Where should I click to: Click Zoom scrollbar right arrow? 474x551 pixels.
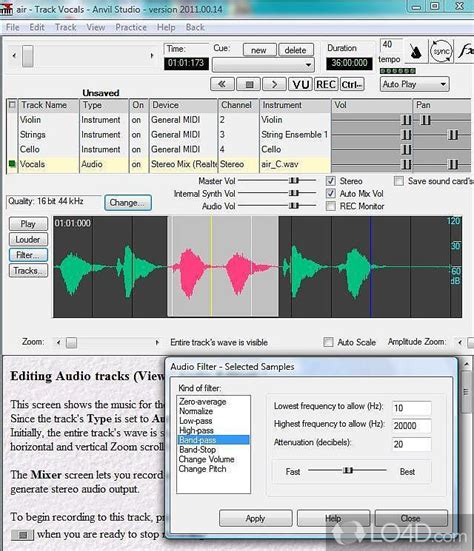tap(157, 342)
